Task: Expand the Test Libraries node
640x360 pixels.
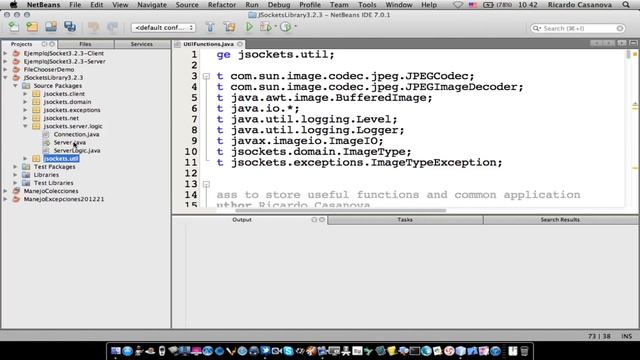Action: pos(15,183)
